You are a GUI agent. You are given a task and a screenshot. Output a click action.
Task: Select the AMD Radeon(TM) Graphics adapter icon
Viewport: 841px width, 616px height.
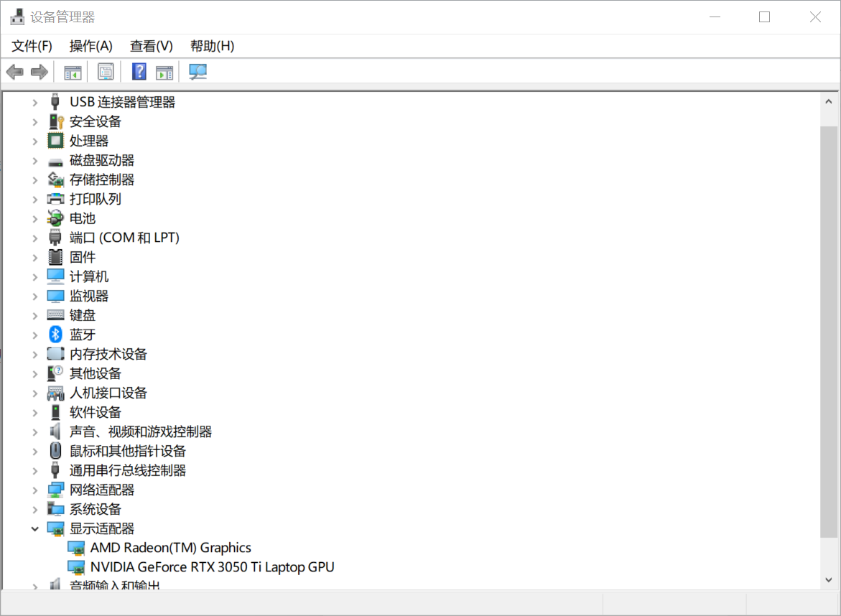(76, 548)
